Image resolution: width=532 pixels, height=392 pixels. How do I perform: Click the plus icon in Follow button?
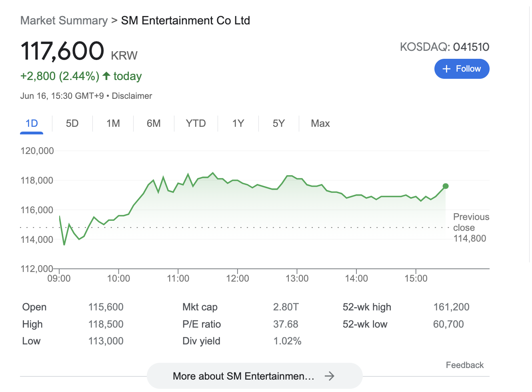[x=446, y=69]
